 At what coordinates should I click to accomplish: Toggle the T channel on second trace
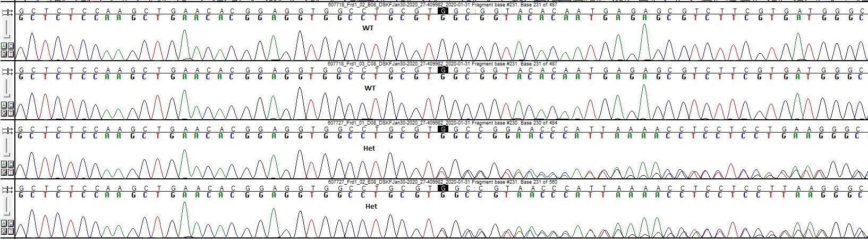(10, 112)
